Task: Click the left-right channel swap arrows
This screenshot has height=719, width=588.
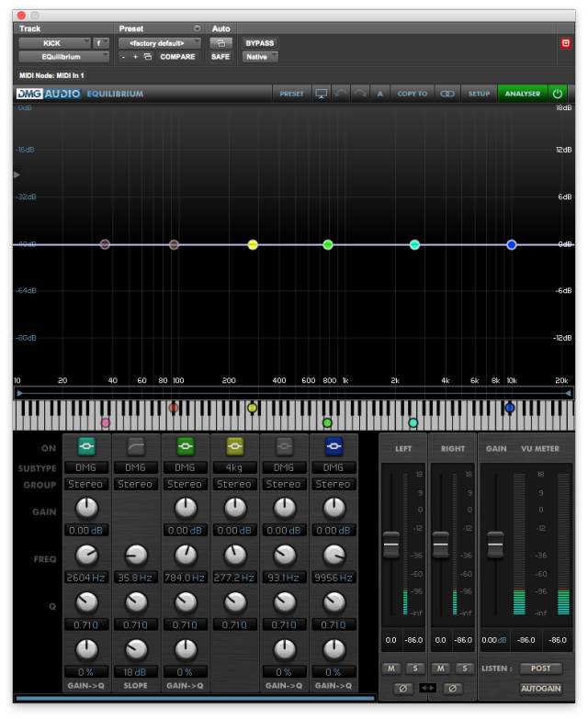Action: [x=427, y=688]
